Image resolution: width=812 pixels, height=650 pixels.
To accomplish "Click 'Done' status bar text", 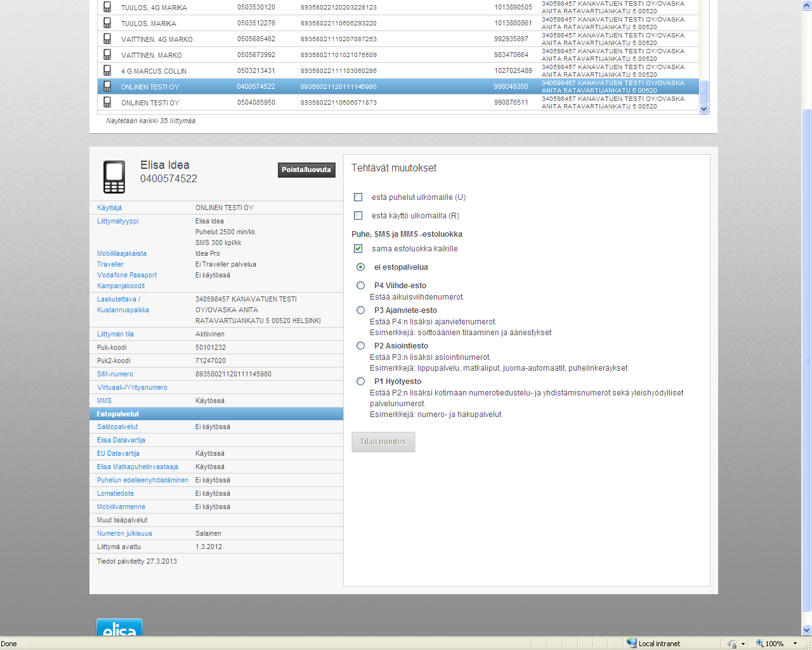I will (9, 644).
